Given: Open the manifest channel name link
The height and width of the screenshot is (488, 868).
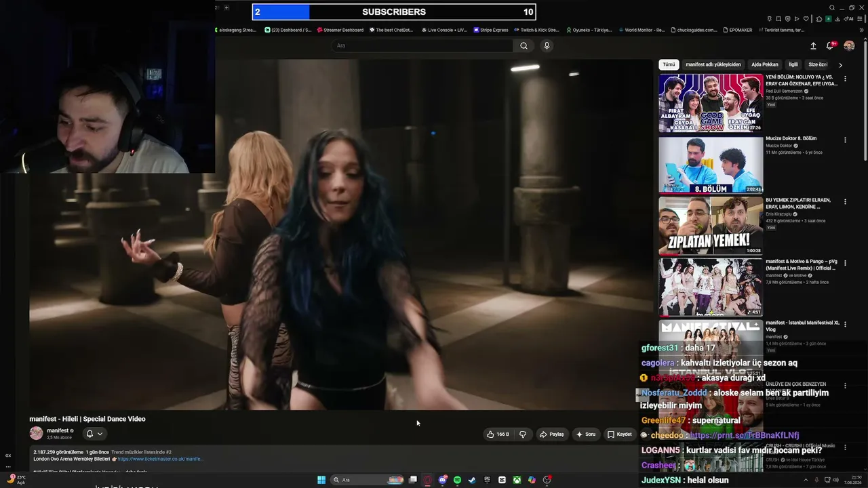Looking at the screenshot, I should coord(58,430).
